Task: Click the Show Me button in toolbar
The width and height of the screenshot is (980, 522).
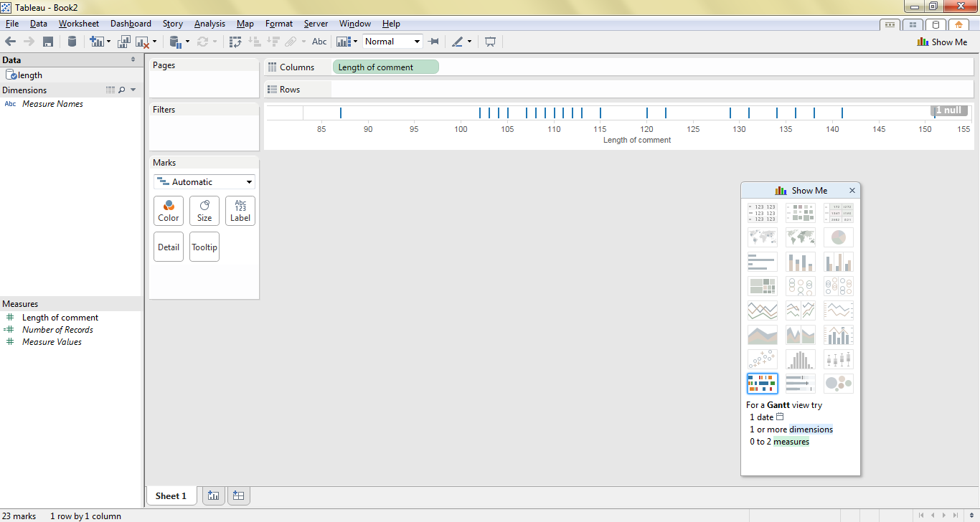Action: (942, 42)
